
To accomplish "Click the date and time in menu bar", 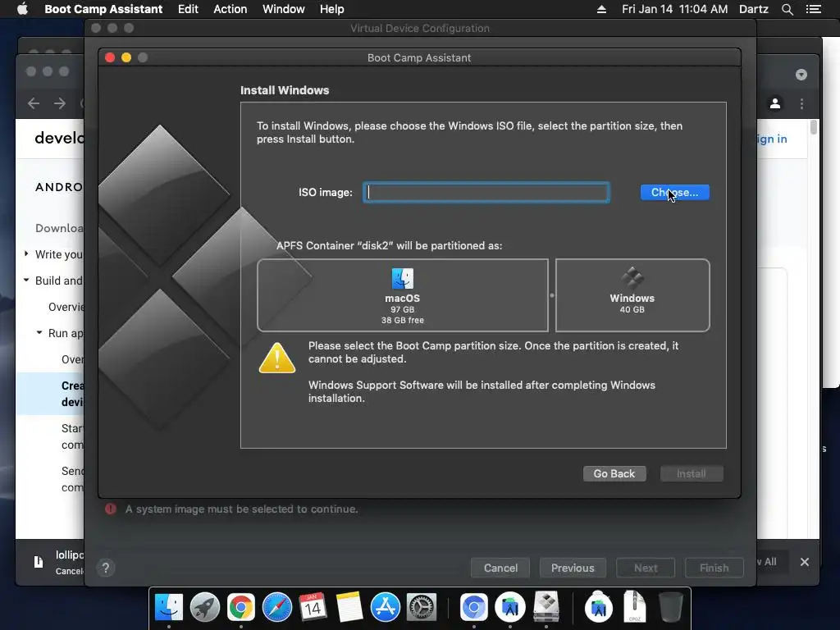I will tap(674, 9).
